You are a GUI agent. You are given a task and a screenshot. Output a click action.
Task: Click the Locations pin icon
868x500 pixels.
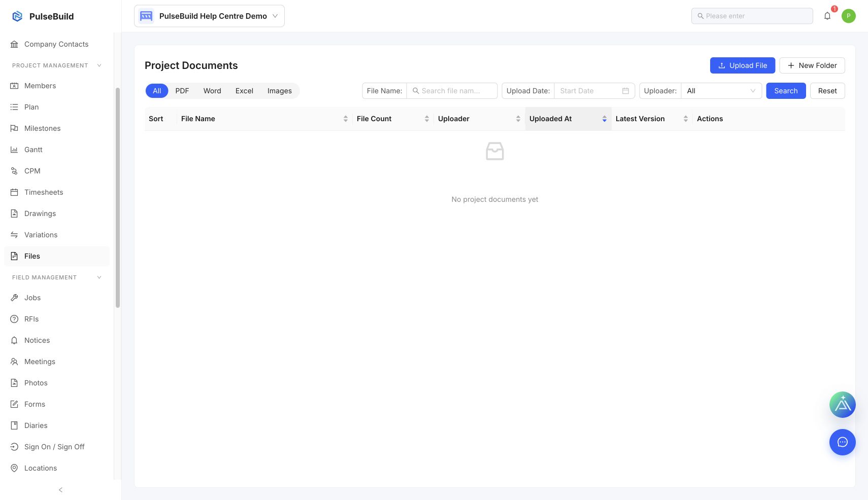[x=14, y=468]
